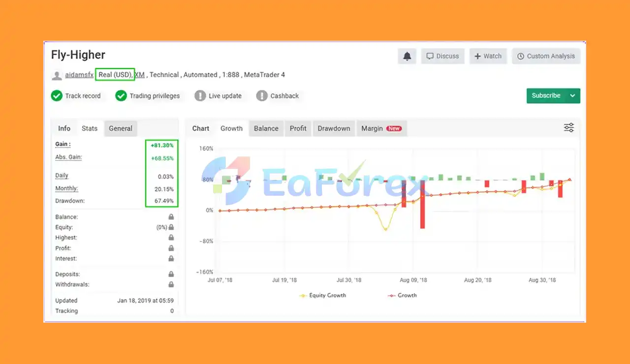Open the Margin chart tab
Image resolution: width=630 pixels, height=364 pixels.
point(381,128)
